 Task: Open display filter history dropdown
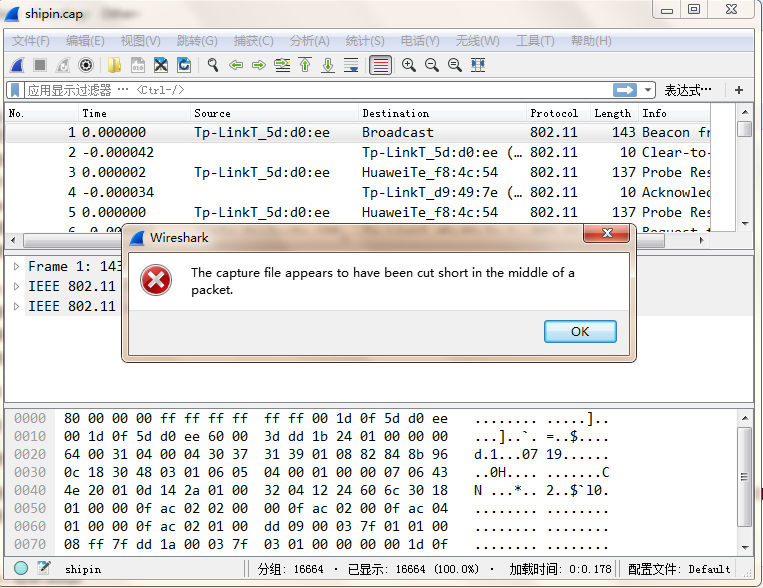point(648,90)
